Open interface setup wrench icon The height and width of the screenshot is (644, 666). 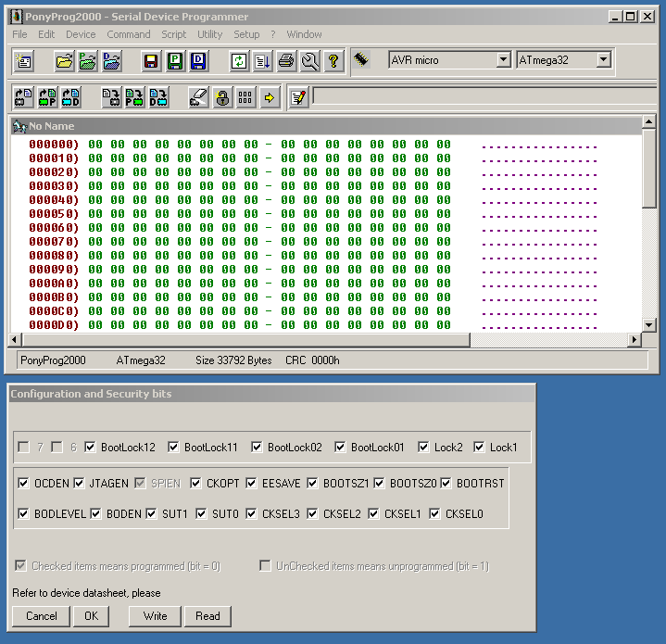310,61
